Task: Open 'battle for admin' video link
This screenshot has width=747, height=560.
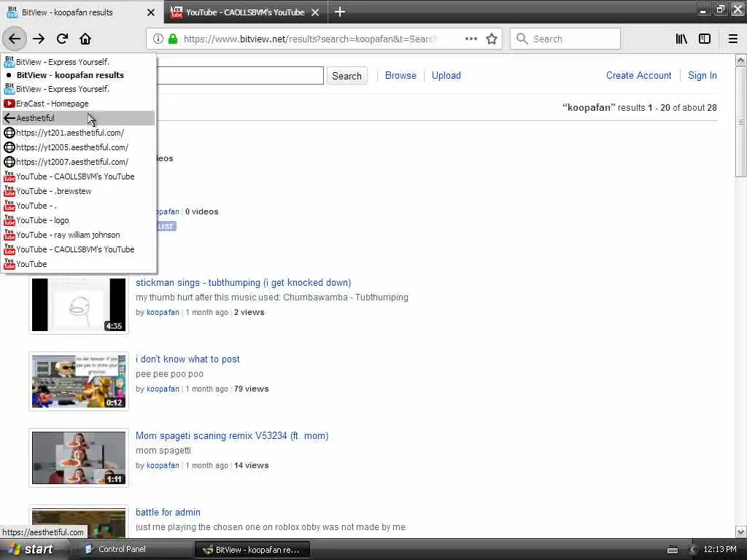Action: pyautogui.click(x=169, y=513)
